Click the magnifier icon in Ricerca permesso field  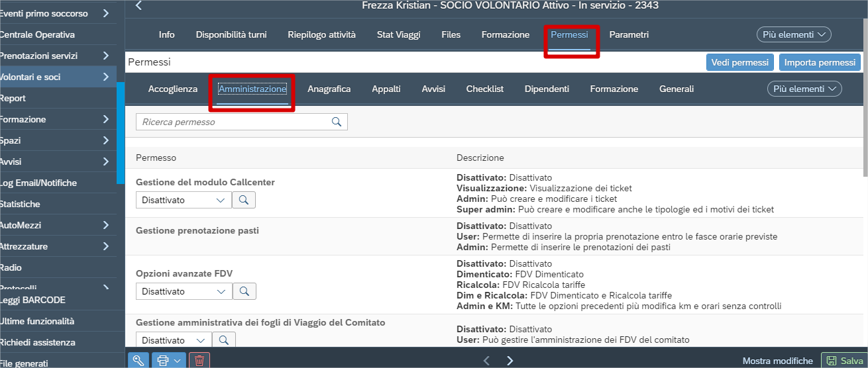coord(337,122)
